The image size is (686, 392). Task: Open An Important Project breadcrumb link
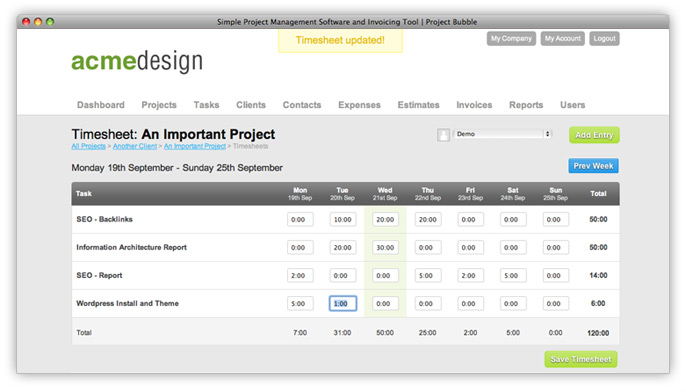click(x=195, y=146)
